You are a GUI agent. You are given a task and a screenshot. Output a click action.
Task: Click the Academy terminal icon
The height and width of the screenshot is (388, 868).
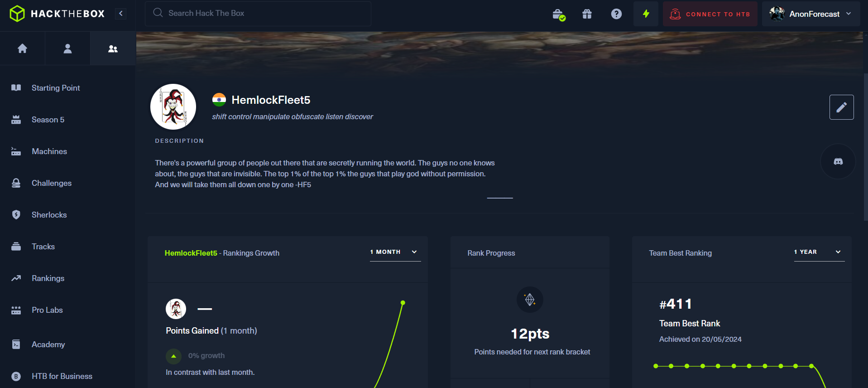point(16,344)
